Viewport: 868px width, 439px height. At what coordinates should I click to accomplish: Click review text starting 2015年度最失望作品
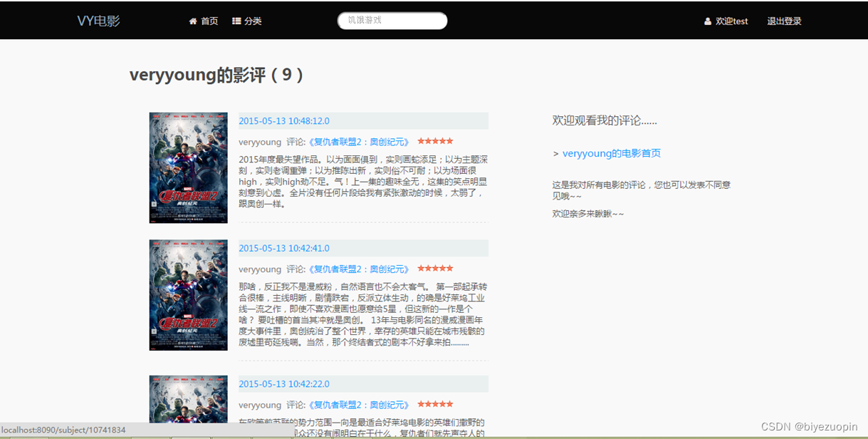tap(363, 182)
